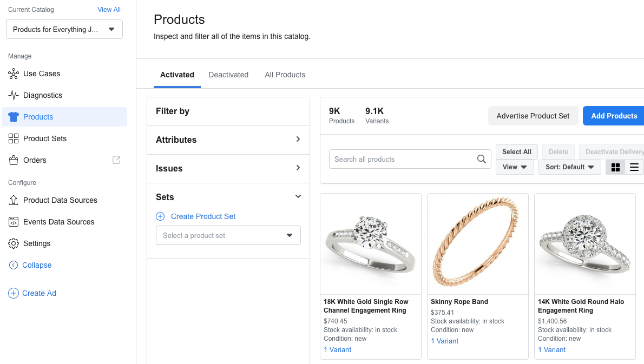Switch to the All Products tab
Viewport: 644px width, 364px height.
(x=285, y=75)
